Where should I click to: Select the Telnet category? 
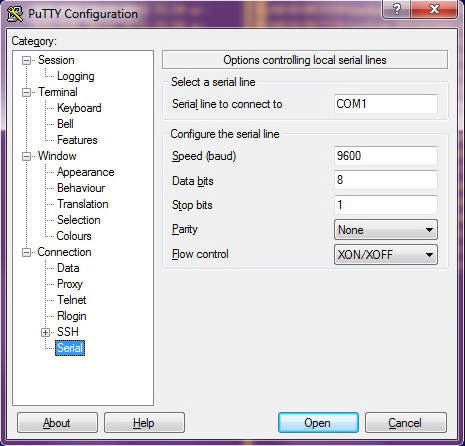(x=72, y=300)
